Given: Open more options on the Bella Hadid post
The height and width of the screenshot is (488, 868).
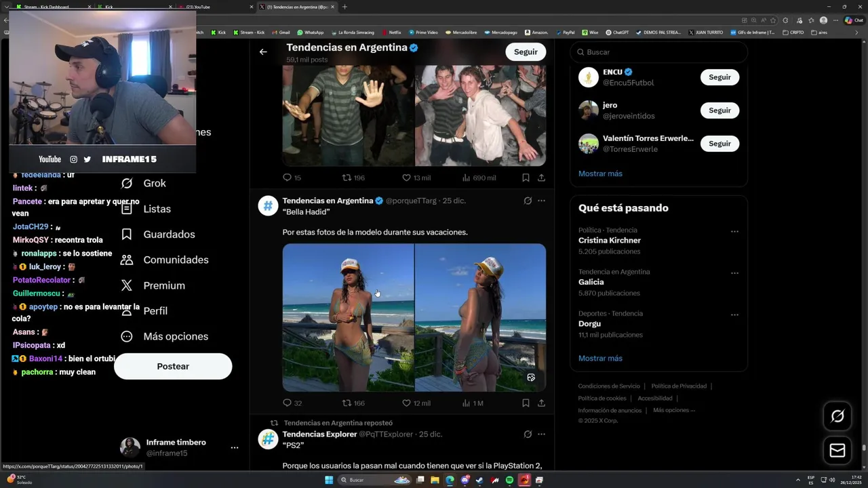Looking at the screenshot, I should (x=541, y=201).
